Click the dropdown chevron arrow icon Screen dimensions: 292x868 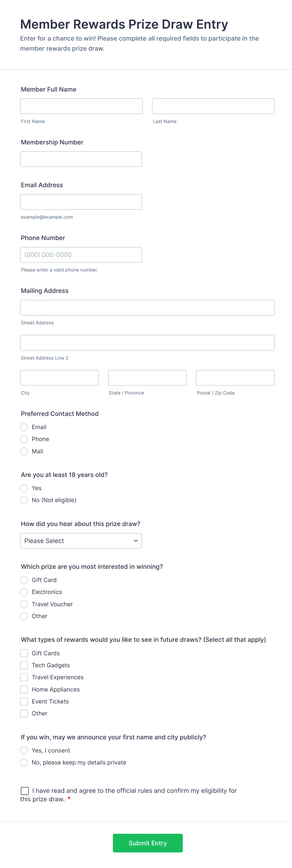point(136,540)
